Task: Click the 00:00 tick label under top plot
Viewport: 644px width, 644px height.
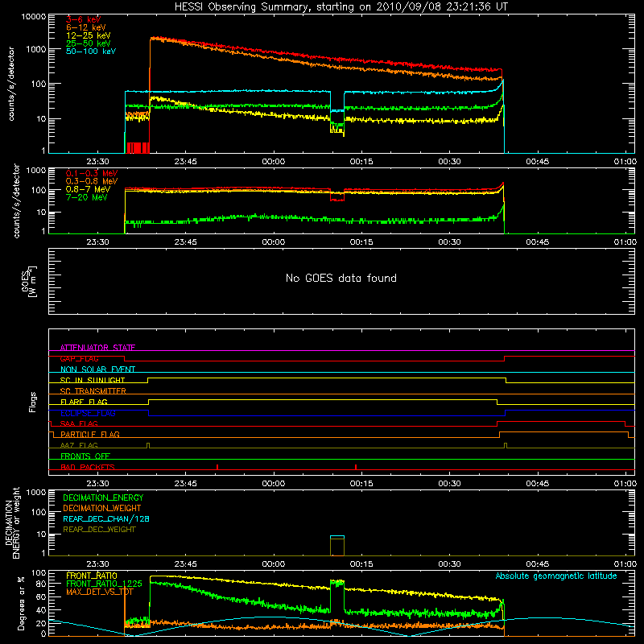Action: point(274,162)
